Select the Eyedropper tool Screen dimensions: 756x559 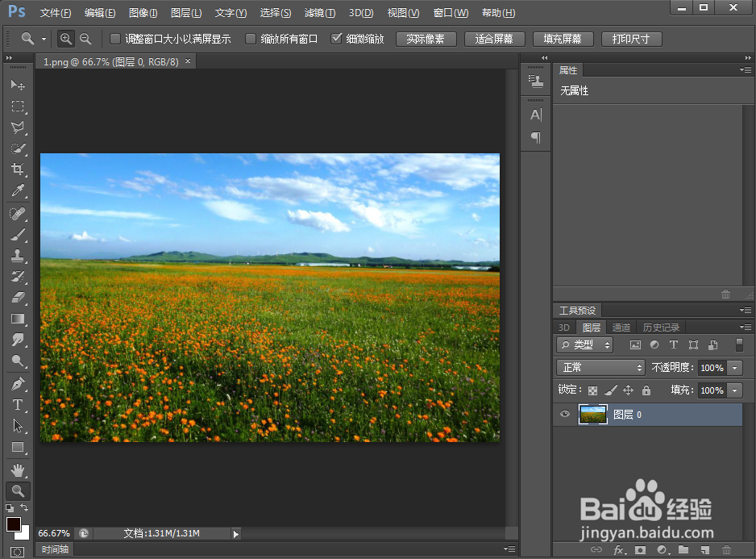pos(18,190)
